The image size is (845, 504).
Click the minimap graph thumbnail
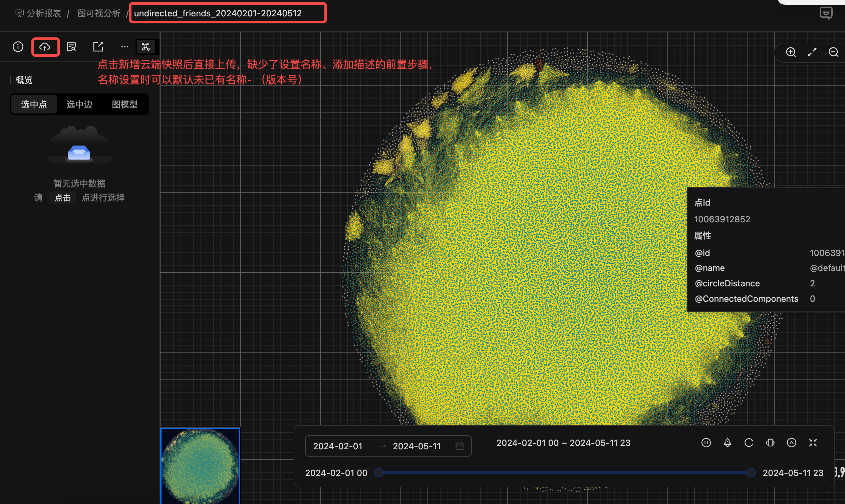(200, 466)
